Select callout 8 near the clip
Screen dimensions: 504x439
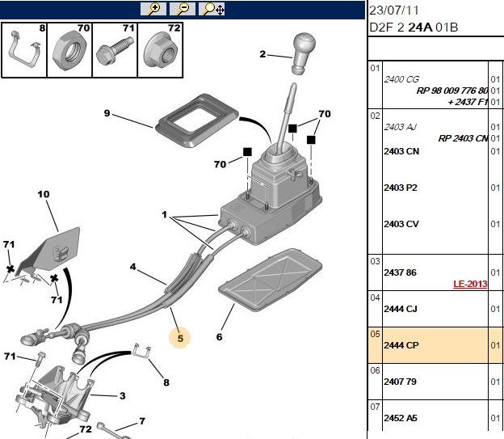166,382
